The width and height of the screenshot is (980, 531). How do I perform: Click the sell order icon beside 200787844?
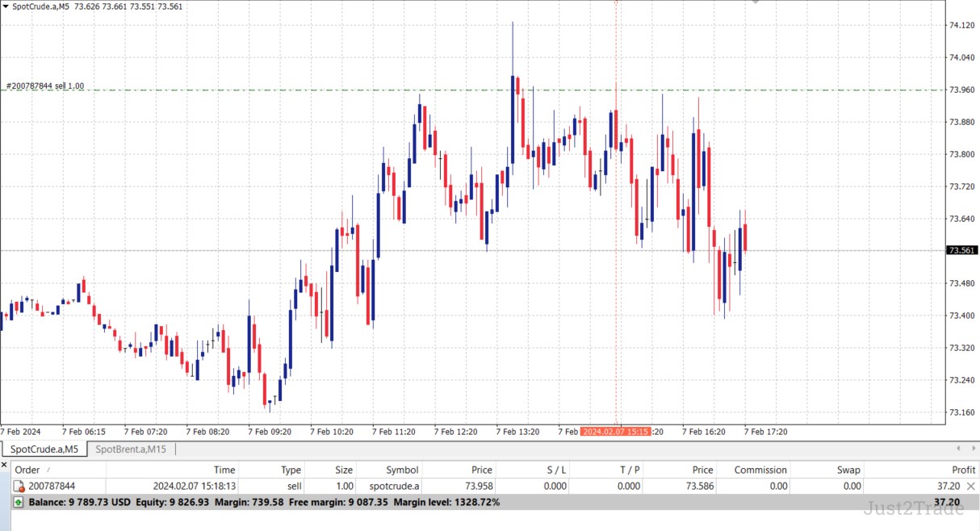pos(19,487)
